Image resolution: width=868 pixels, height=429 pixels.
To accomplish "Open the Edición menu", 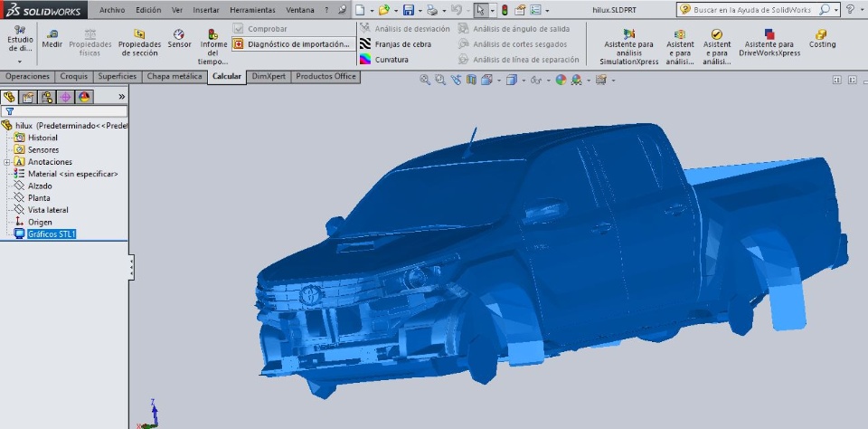I will click(x=148, y=10).
